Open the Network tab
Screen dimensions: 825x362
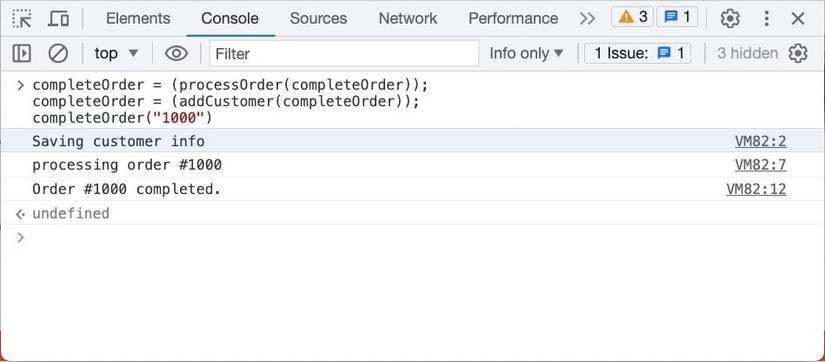click(x=408, y=18)
